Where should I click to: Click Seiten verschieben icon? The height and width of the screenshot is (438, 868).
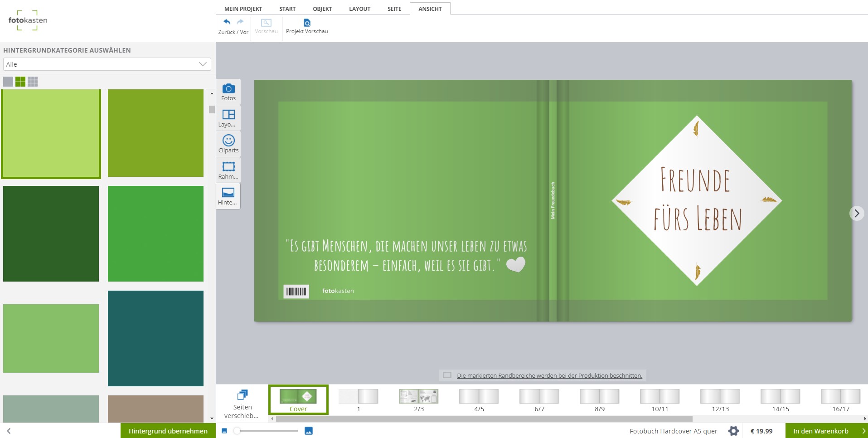tap(242, 395)
